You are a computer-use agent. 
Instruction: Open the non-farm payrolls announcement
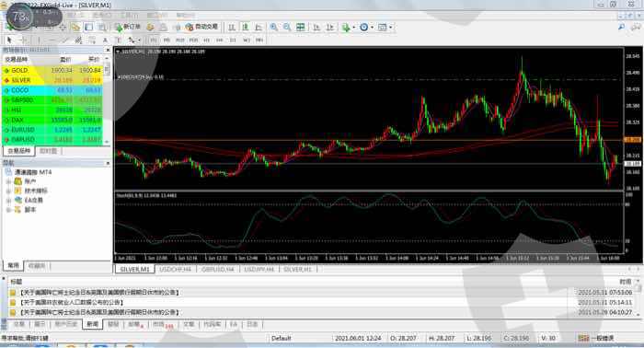[x=72, y=302]
